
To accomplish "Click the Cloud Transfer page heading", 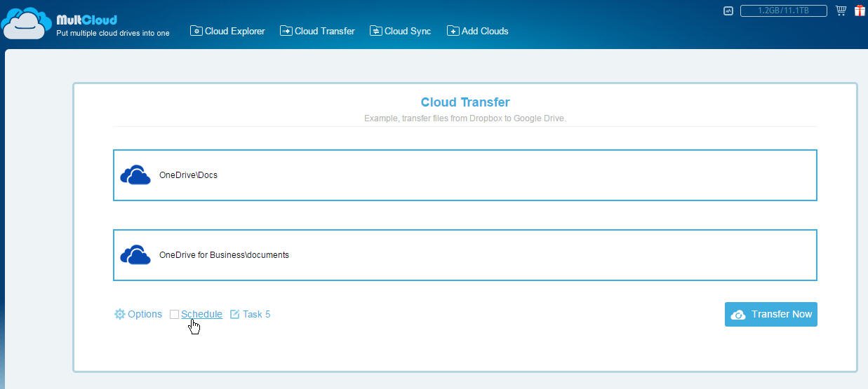I will [465, 102].
